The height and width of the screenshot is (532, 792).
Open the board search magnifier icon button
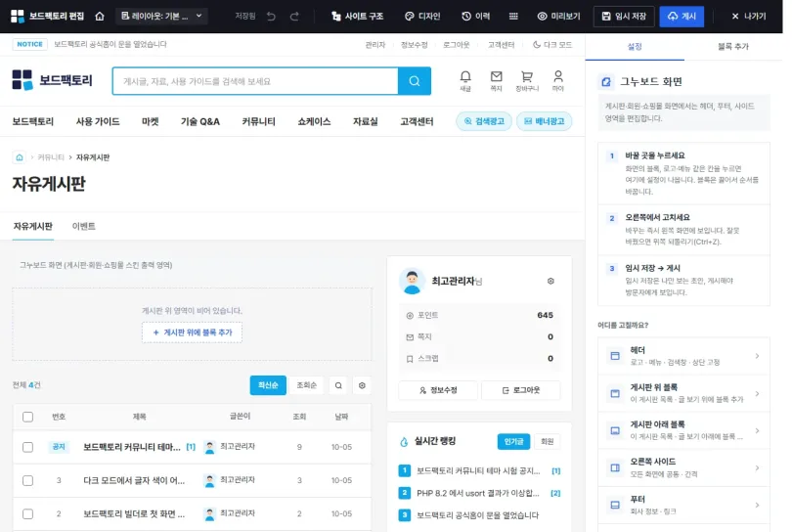coord(338,385)
